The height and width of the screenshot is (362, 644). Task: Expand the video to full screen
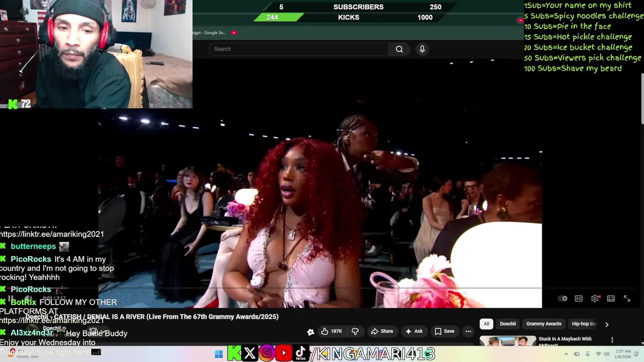click(627, 299)
